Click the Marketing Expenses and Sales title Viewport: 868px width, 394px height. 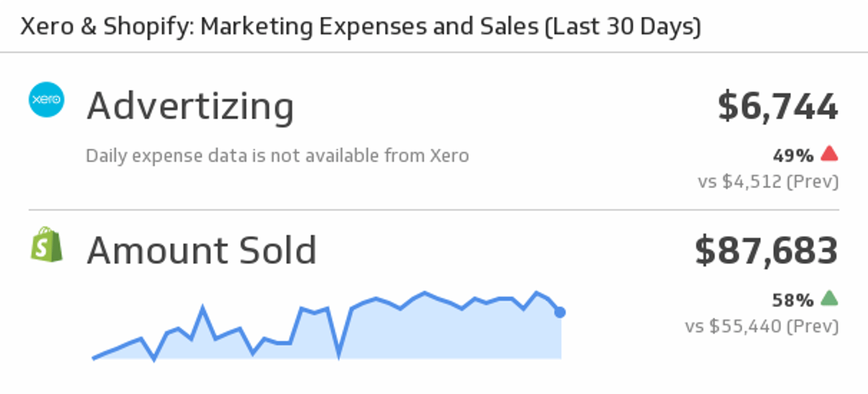[360, 26]
